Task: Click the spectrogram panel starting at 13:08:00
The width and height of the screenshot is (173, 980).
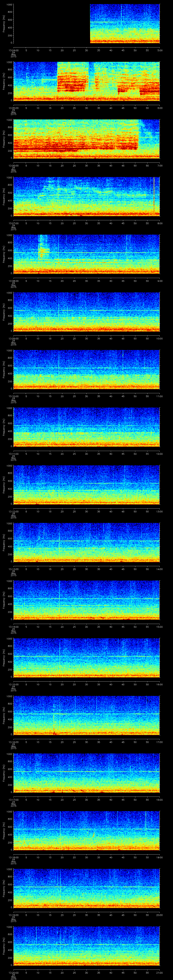Action: tap(87, 254)
